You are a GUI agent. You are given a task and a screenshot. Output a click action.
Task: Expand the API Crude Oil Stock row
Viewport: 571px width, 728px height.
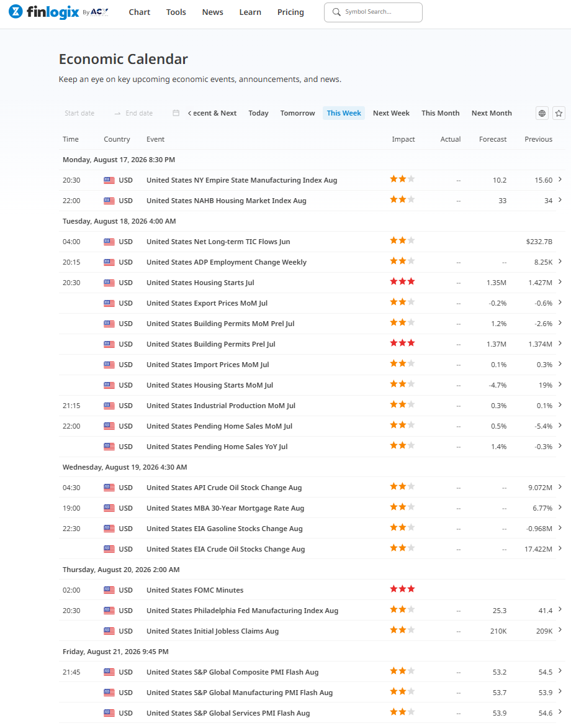point(560,486)
